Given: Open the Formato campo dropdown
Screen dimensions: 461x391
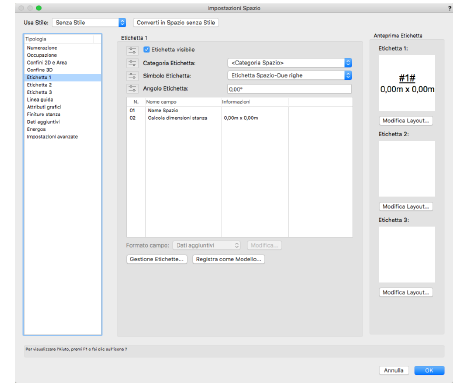Looking at the screenshot, I should pos(207,245).
